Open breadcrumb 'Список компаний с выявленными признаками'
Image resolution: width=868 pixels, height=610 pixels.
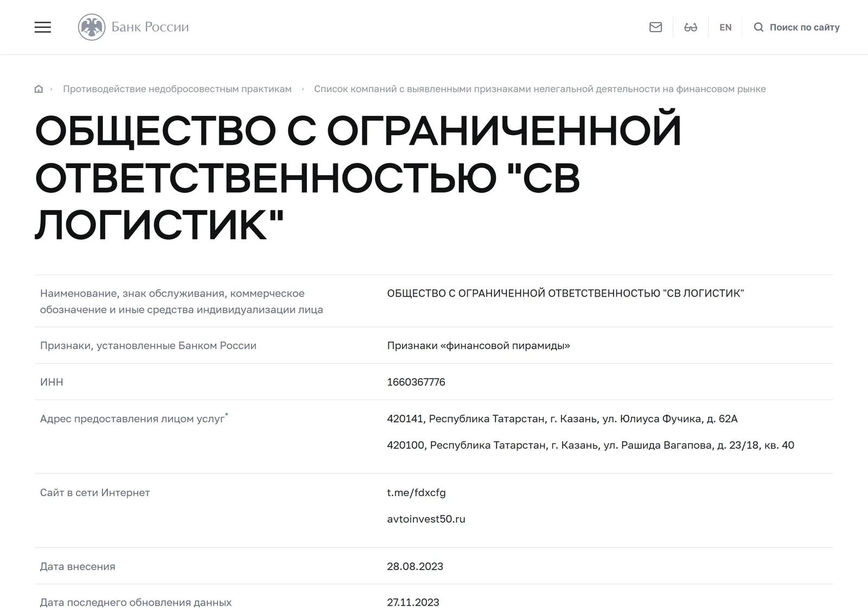[x=540, y=89]
